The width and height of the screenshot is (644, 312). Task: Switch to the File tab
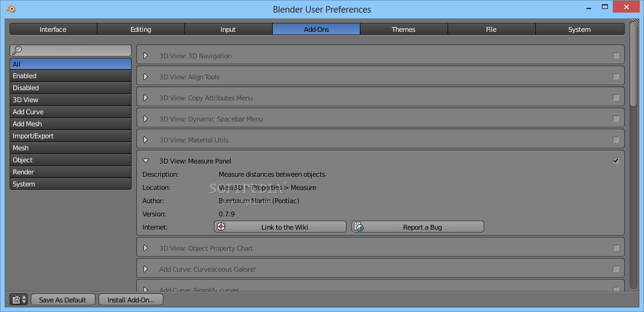point(491,29)
